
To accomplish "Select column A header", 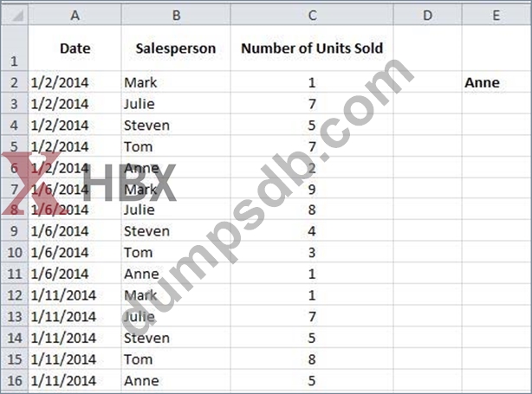I will coord(75,15).
